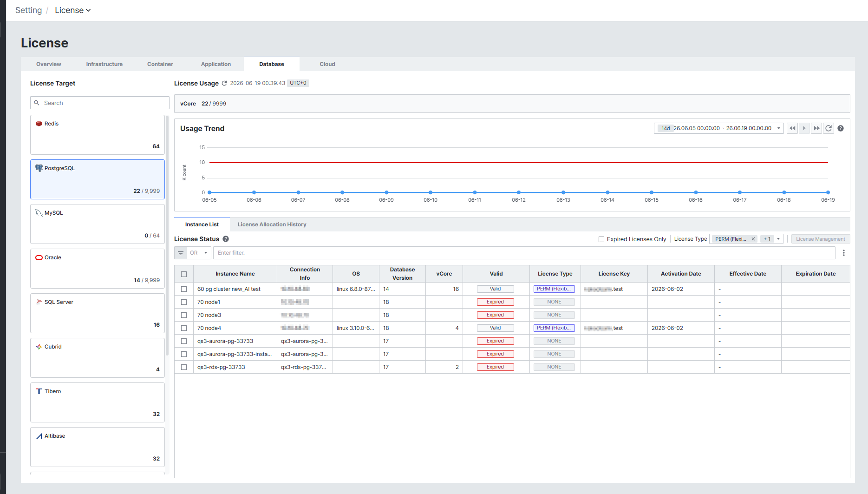
Task: Click the filter lines icon
Action: (181, 253)
